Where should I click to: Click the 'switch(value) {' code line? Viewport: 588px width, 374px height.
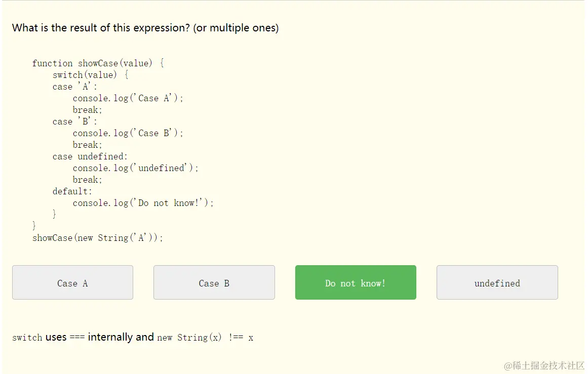pos(90,75)
